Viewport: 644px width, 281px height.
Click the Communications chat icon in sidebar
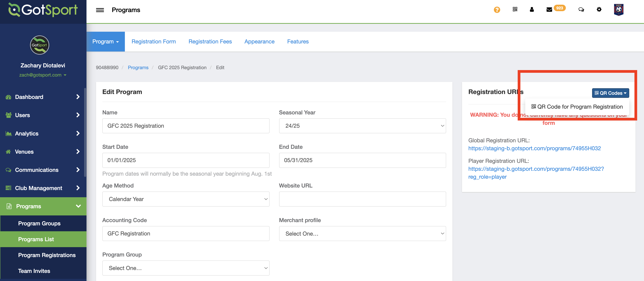[8, 170]
